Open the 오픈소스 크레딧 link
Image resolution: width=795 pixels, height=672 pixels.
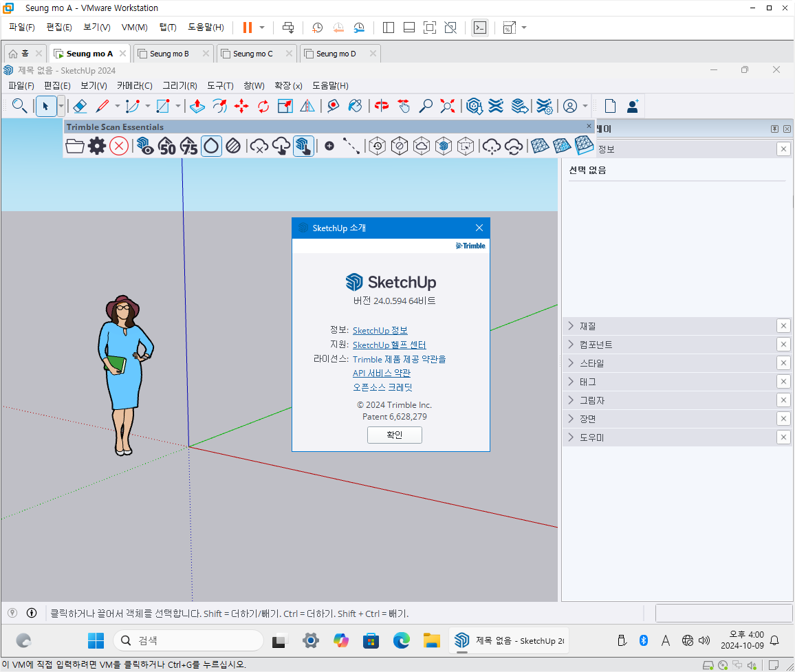(x=383, y=387)
